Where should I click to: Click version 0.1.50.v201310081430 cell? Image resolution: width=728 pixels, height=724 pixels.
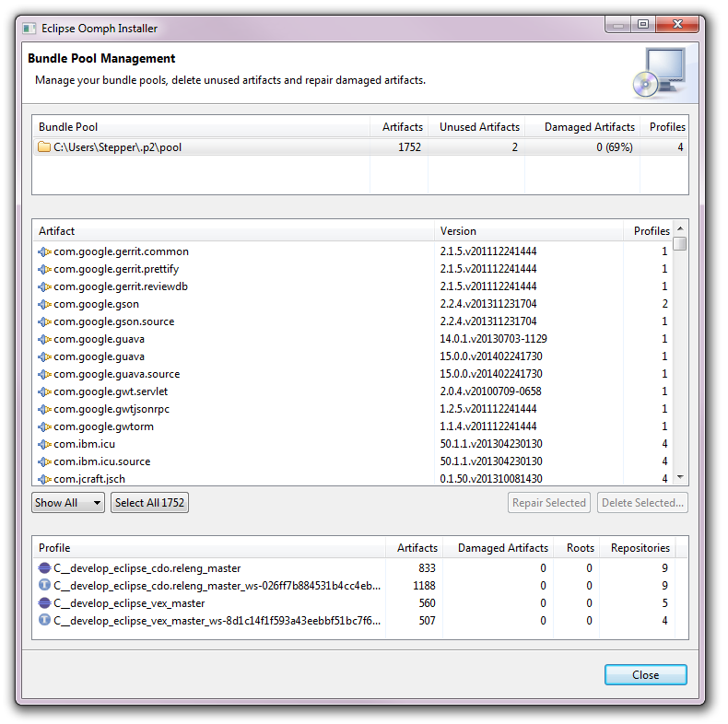[x=491, y=478]
